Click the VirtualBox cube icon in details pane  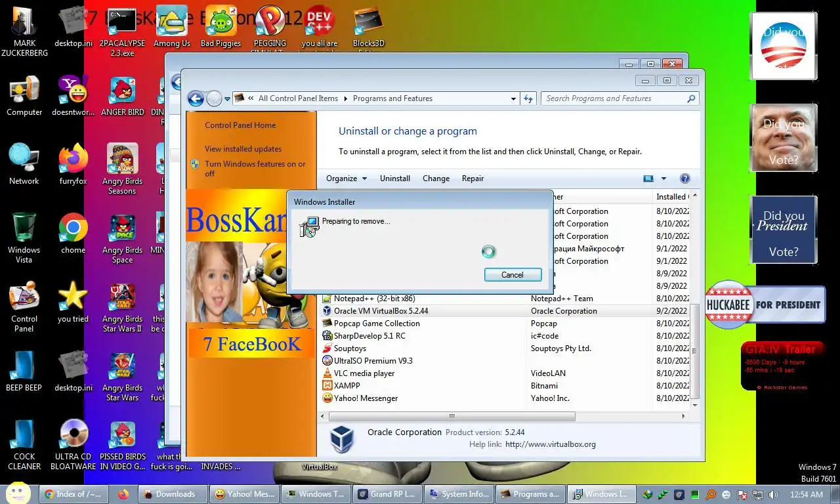342,439
